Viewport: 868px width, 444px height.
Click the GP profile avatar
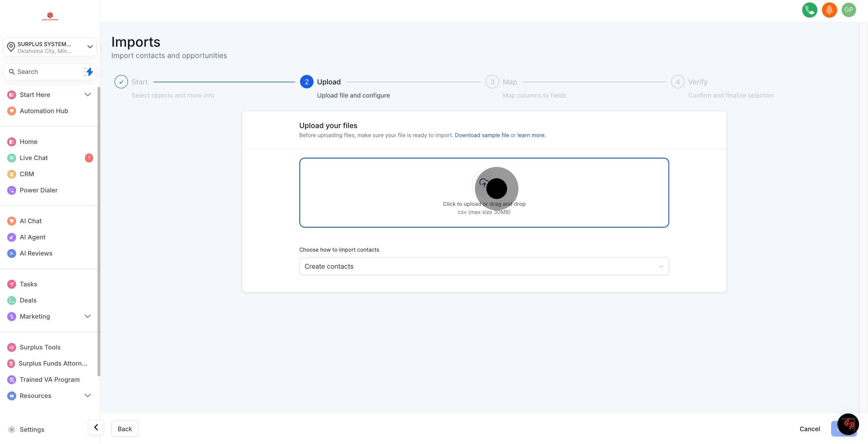(x=849, y=10)
